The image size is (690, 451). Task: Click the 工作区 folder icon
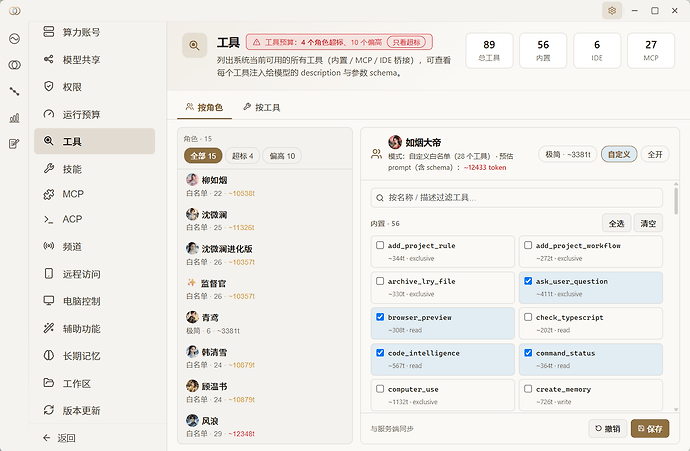tap(49, 382)
